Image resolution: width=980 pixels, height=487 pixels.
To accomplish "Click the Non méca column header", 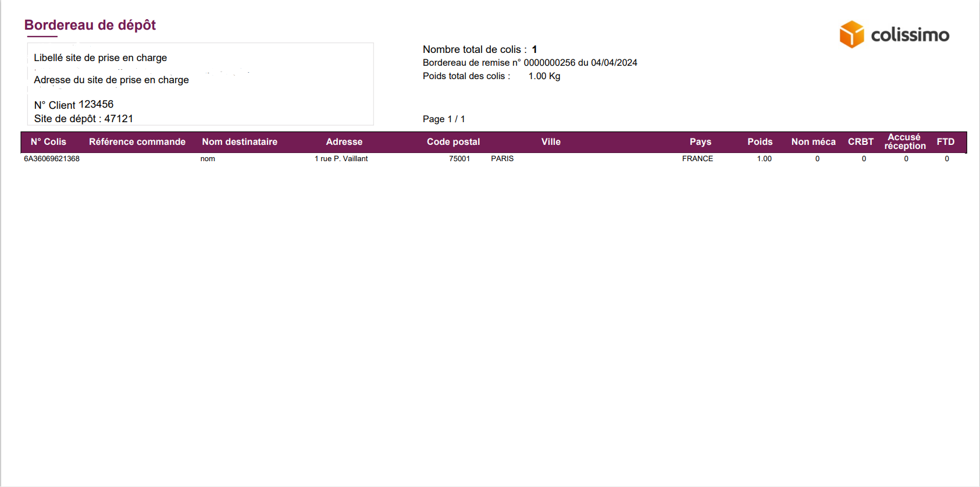I will 813,142.
